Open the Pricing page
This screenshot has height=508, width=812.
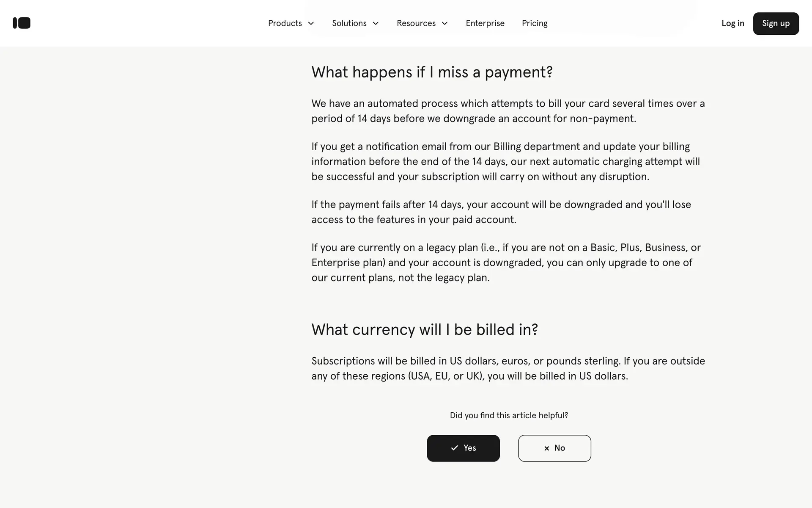click(535, 23)
